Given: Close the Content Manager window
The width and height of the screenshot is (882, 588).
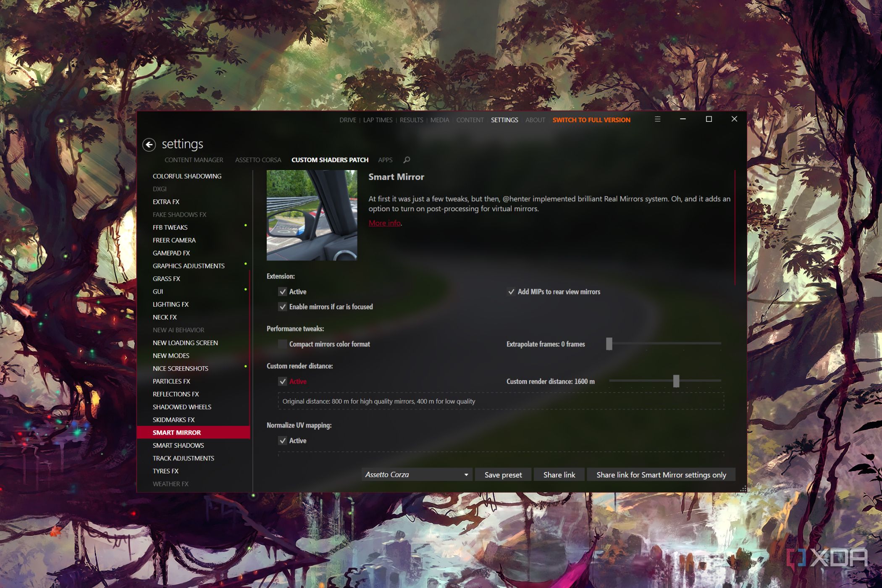Looking at the screenshot, I should pos(734,119).
